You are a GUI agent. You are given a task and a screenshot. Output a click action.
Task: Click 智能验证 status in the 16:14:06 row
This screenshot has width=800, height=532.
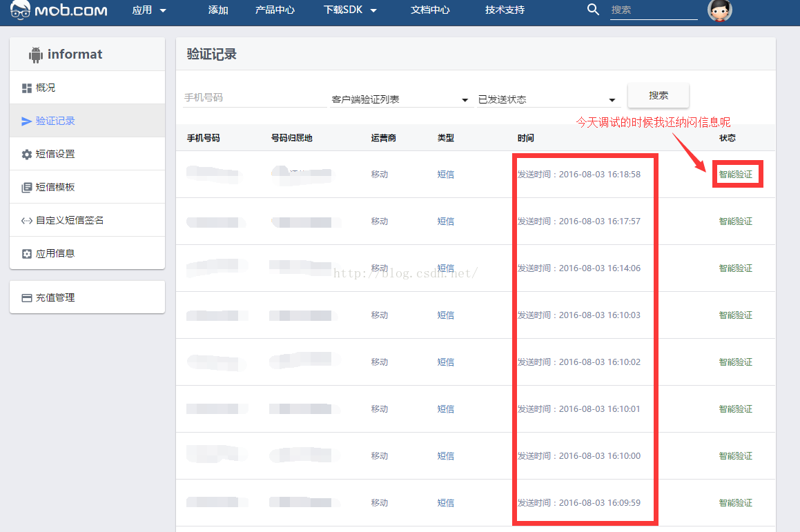735,268
